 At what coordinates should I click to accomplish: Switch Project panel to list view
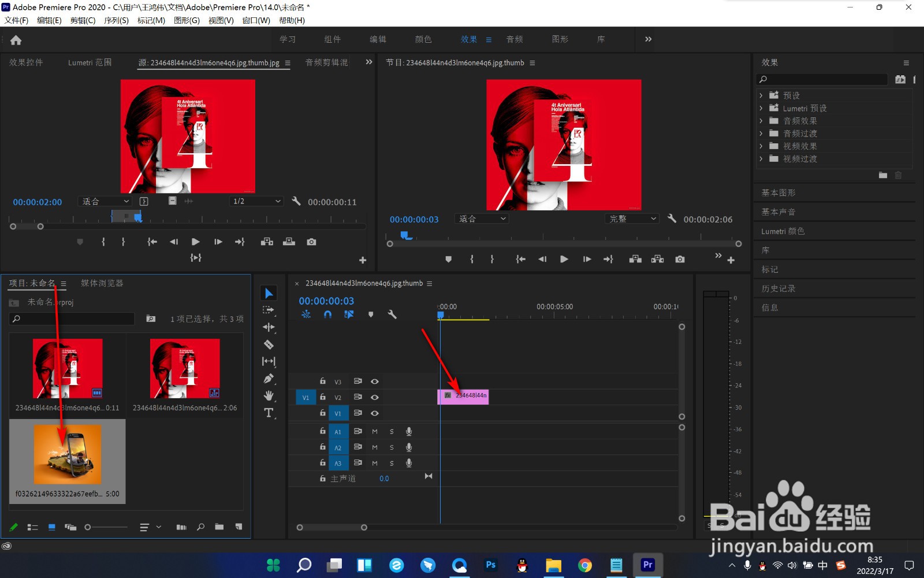pyautogui.click(x=33, y=527)
